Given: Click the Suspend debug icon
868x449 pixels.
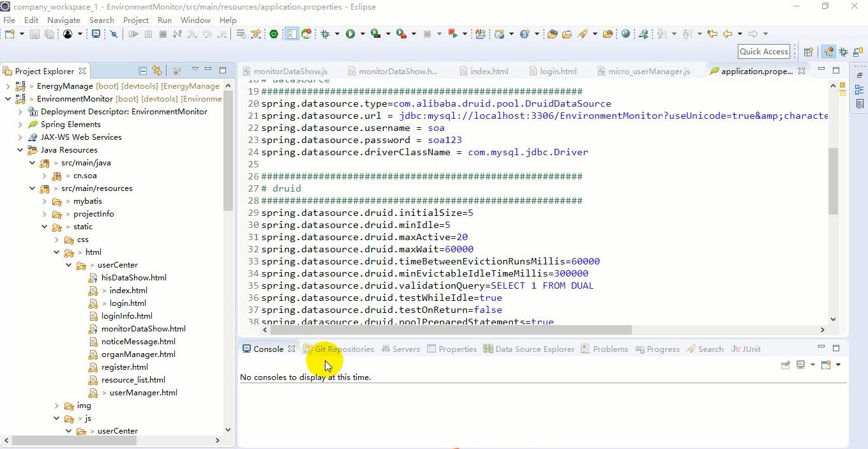Looking at the screenshot, I should (x=148, y=34).
